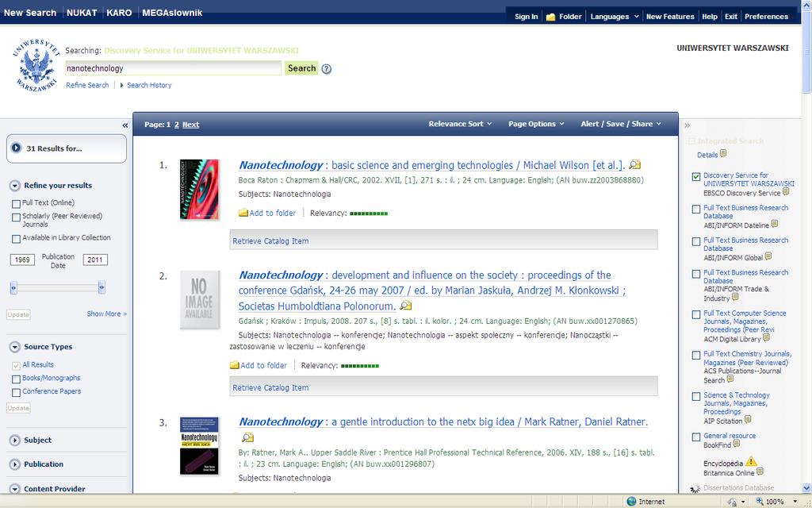Click folder icon for second result Add to folder
The image size is (812, 508).
click(x=234, y=365)
